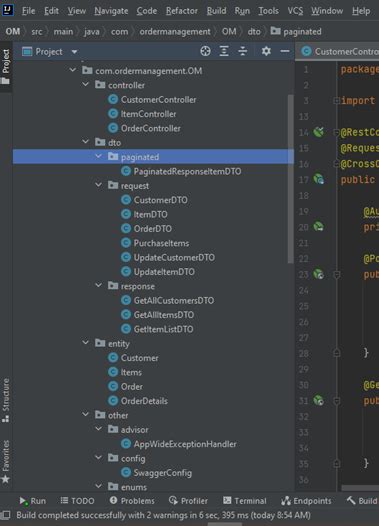Collapse the config folder chevron
The height and width of the screenshot is (526, 379).
pos(99,457)
